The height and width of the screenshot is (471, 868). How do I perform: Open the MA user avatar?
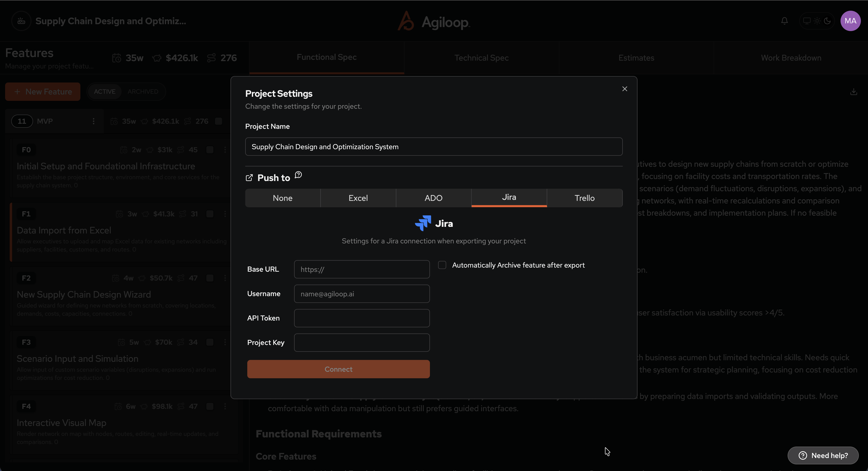tap(850, 21)
